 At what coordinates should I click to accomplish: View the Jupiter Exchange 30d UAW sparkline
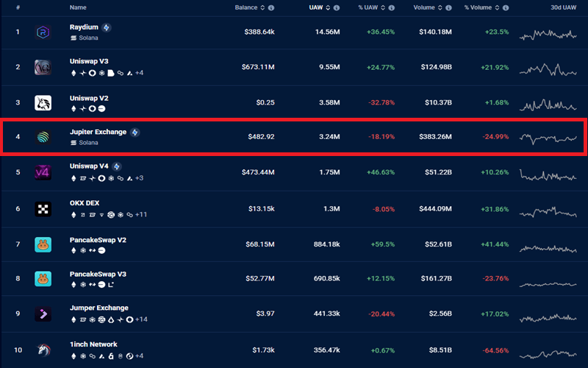[548, 139]
